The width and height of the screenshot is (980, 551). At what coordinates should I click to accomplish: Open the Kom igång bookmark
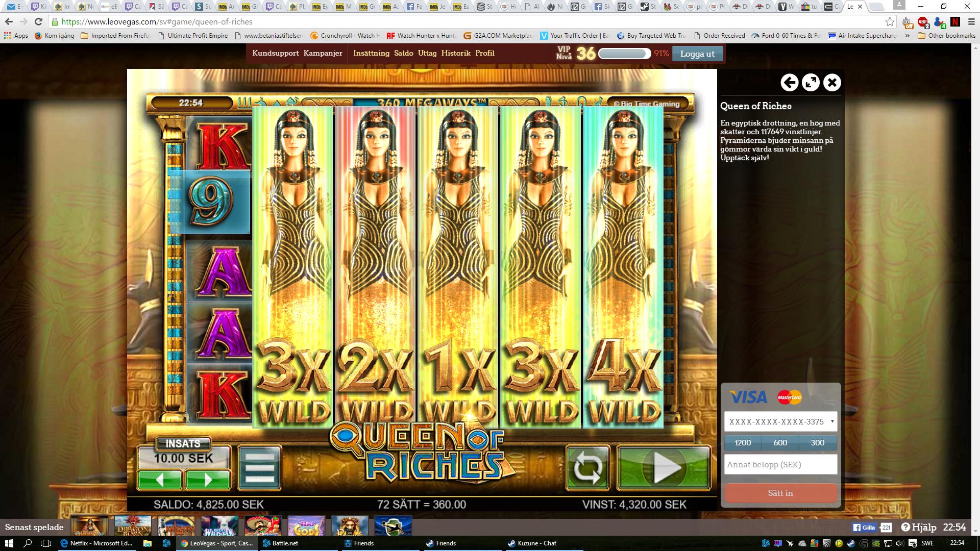pos(55,36)
